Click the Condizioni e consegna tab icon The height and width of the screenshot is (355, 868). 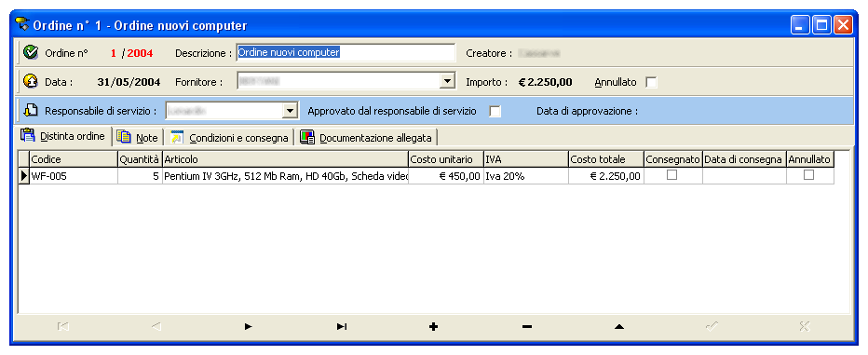pos(177,137)
